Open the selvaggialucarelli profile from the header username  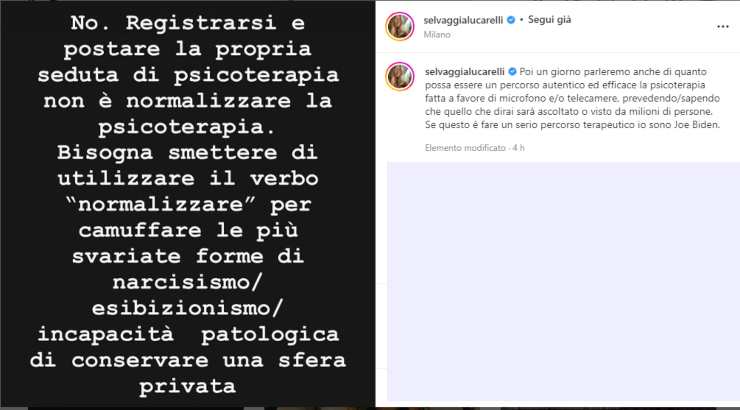[x=463, y=20]
